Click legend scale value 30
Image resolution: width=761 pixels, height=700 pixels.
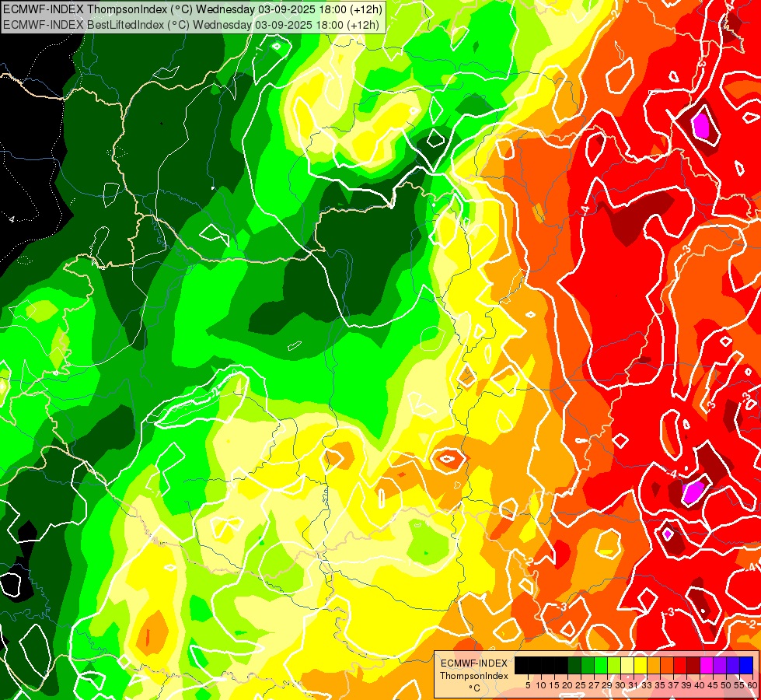click(620, 685)
